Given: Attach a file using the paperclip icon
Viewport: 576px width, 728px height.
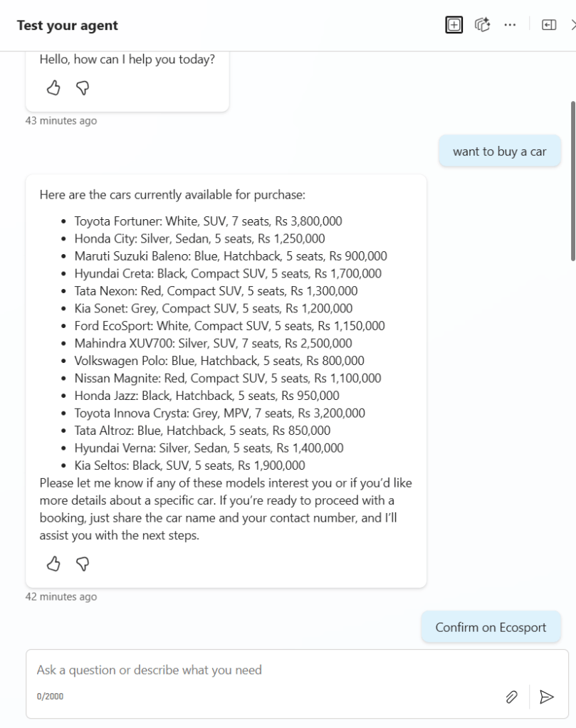Looking at the screenshot, I should 511,697.
